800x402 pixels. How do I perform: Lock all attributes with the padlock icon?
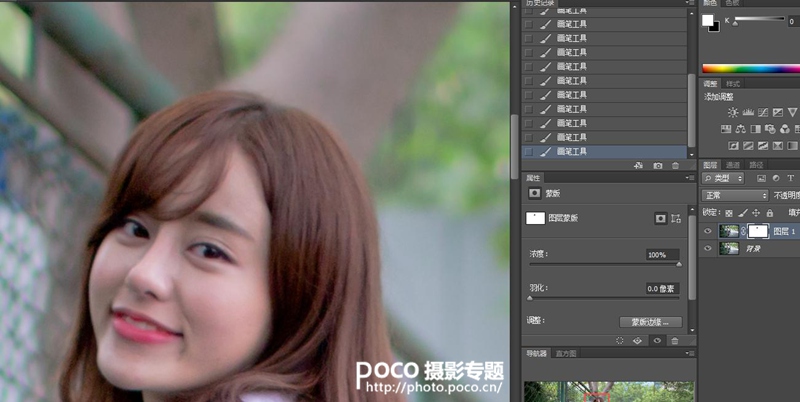[x=769, y=213]
